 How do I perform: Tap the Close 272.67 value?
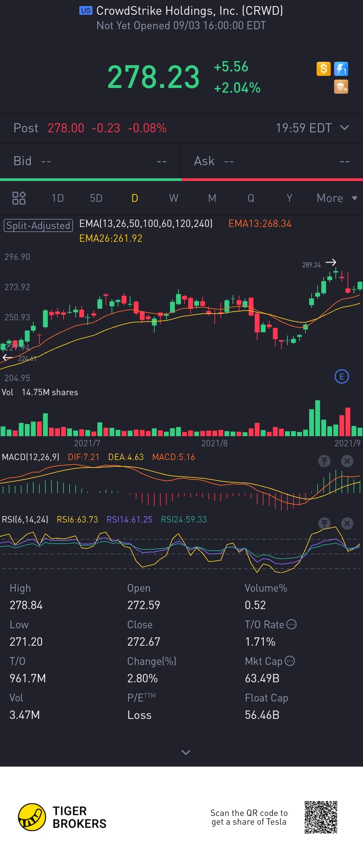(144, 642)
